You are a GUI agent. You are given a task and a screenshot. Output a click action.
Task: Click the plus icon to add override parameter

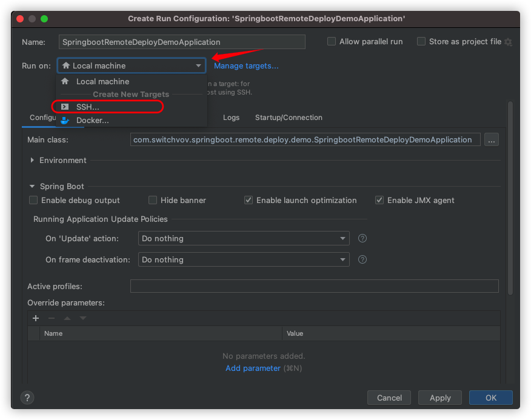pyautogui.click(x=36, y=318)
